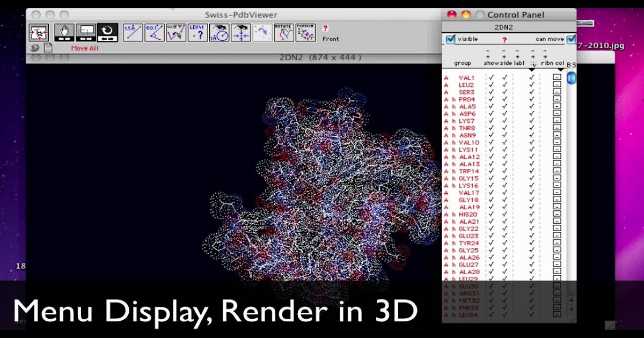Select the translate hand tool
Viewport: 644px width, 338px height.
(64, 33)
